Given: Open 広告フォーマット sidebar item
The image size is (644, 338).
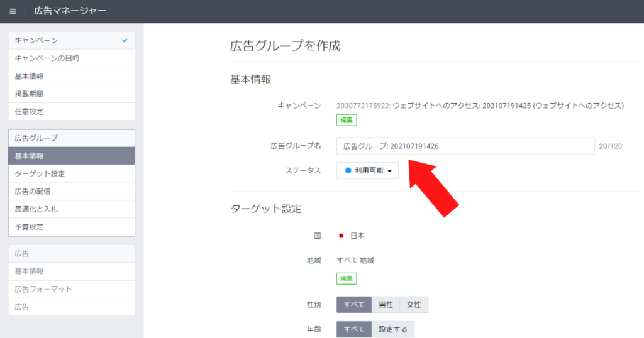Looking at the screenshot, I should 72,289.
